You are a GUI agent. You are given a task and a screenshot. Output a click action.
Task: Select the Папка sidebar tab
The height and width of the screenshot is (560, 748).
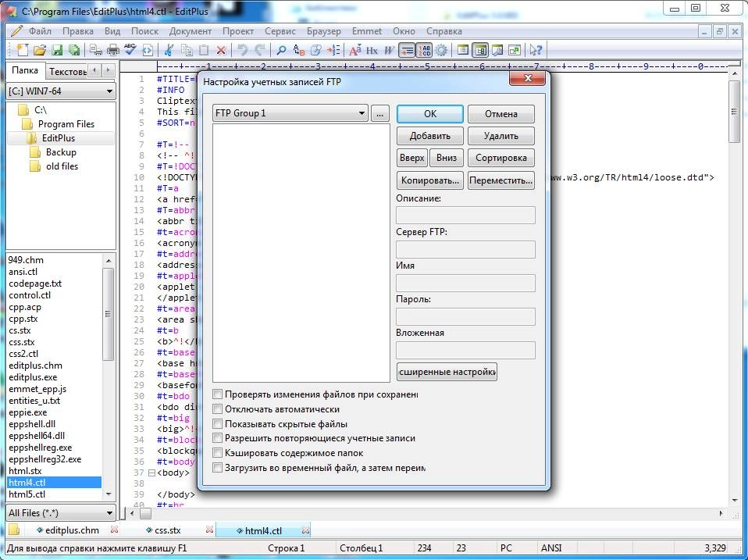pyautogui.click(x=25, y=70)
